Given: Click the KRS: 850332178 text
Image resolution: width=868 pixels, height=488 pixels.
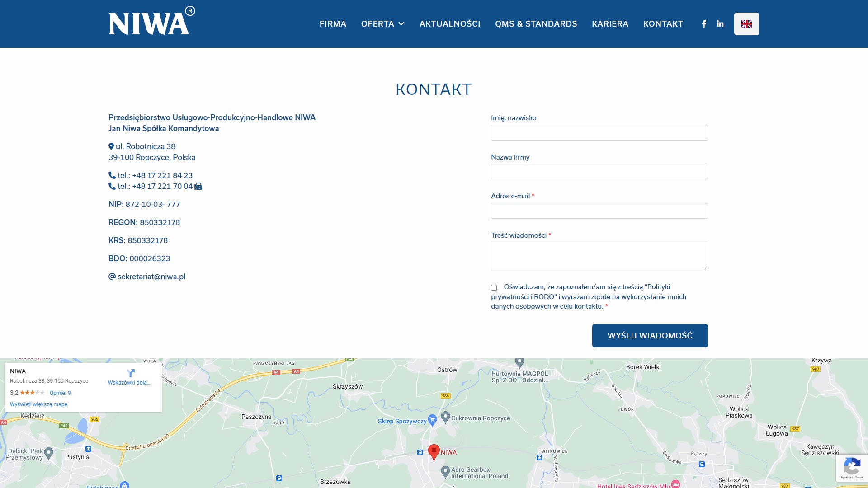Looking at the screenshot, I should (138, 240).
